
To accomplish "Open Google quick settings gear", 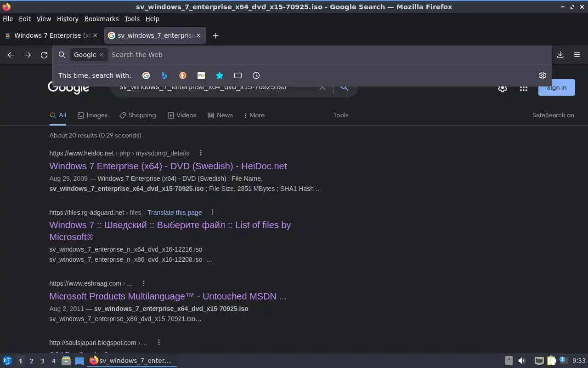I will coord(503,88).
